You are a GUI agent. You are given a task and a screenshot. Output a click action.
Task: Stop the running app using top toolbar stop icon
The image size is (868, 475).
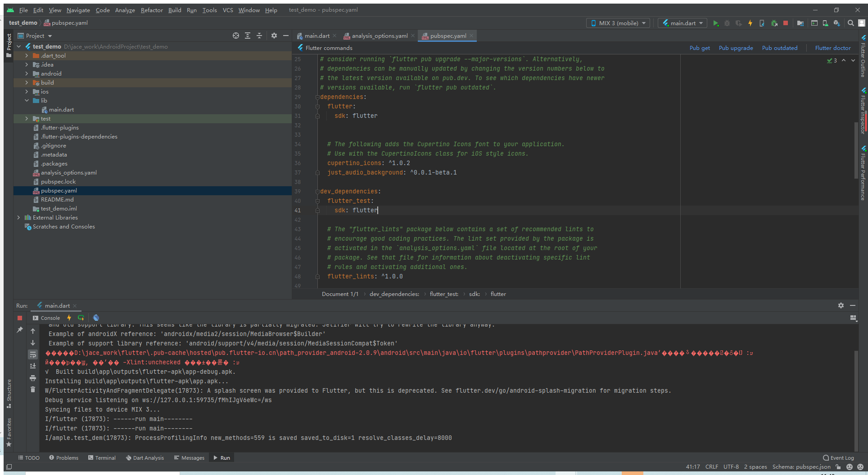click(x=786, y=23)
